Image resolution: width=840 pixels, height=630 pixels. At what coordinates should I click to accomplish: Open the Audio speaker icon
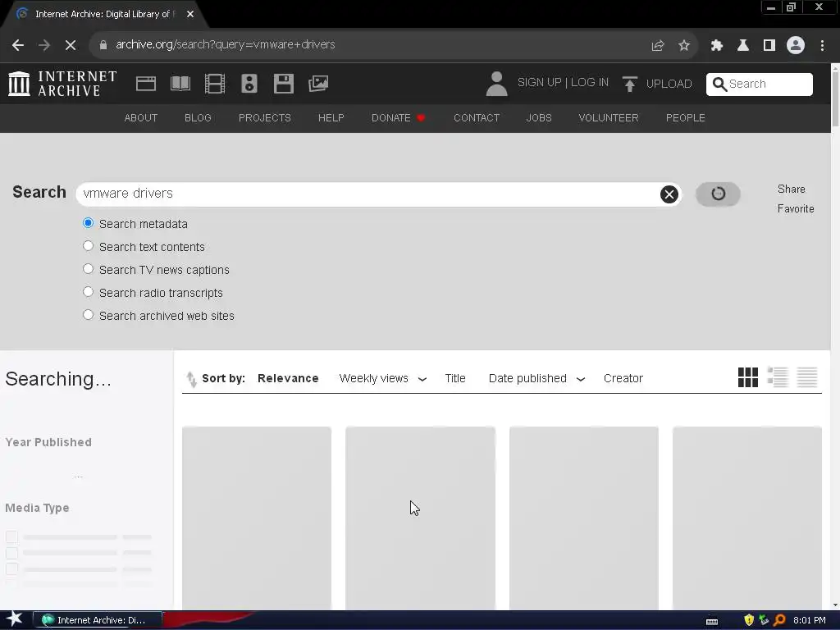click(x=249, y=84)
